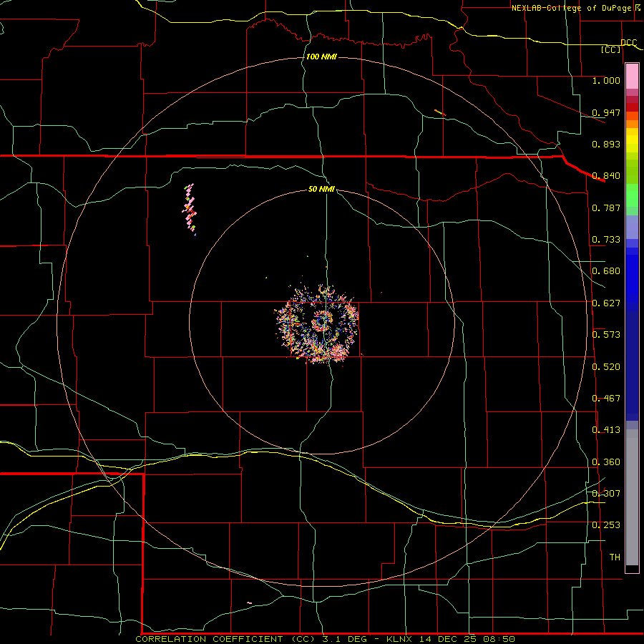Click the 0.787 scale value
Screen dimensions: 644x644
606,208
